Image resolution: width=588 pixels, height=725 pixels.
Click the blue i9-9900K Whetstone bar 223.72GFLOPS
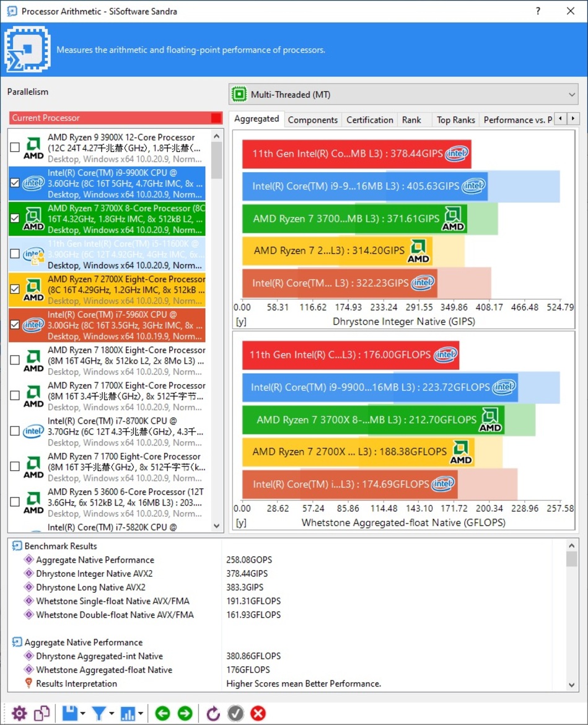coord(380,387)
